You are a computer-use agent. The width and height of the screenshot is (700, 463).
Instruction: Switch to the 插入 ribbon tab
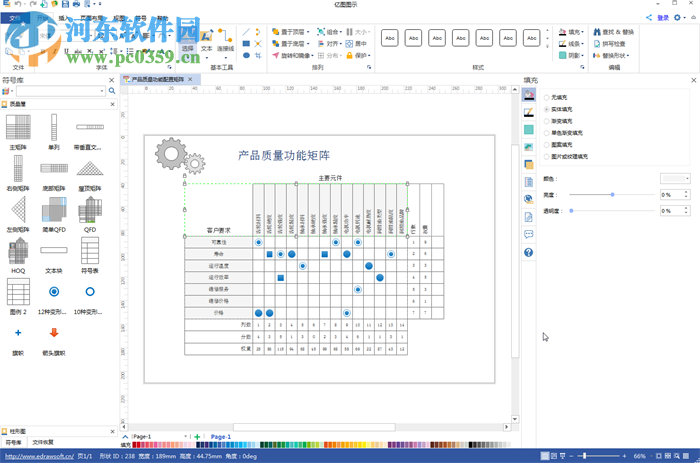64,18
